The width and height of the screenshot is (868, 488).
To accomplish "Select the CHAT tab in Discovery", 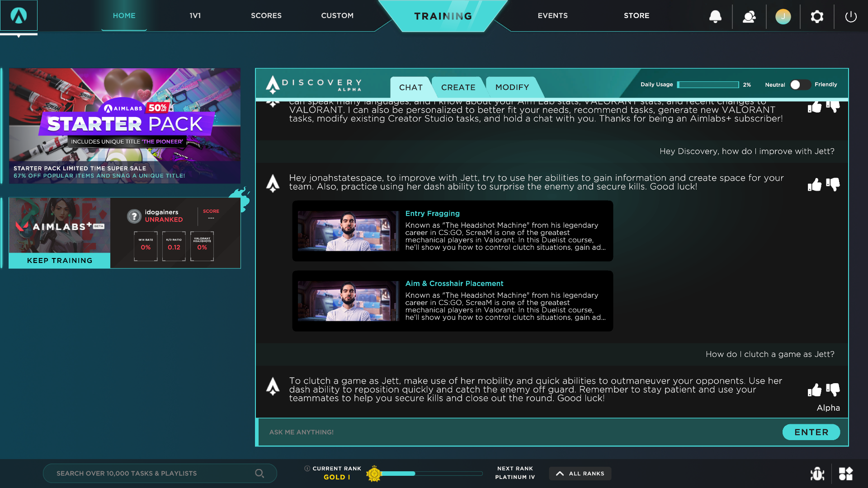I will click(x=410, y=87).
